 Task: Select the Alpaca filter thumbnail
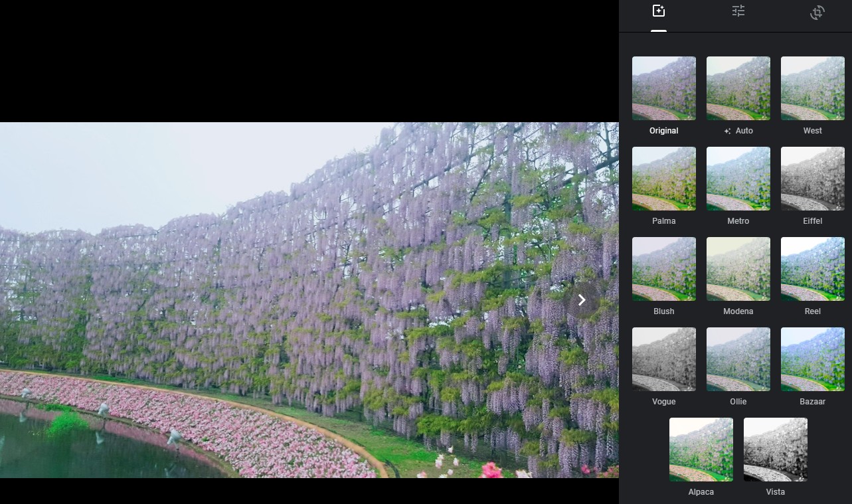point(701,450)
